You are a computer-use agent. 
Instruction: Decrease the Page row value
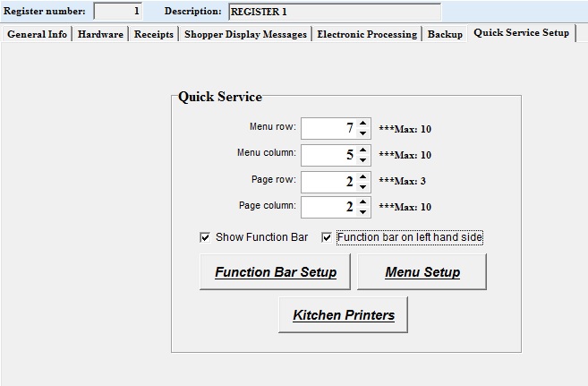tap(362, 187)
